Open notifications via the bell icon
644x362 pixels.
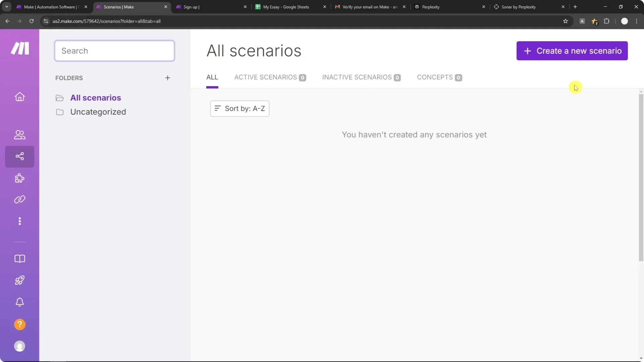[19, 302]
